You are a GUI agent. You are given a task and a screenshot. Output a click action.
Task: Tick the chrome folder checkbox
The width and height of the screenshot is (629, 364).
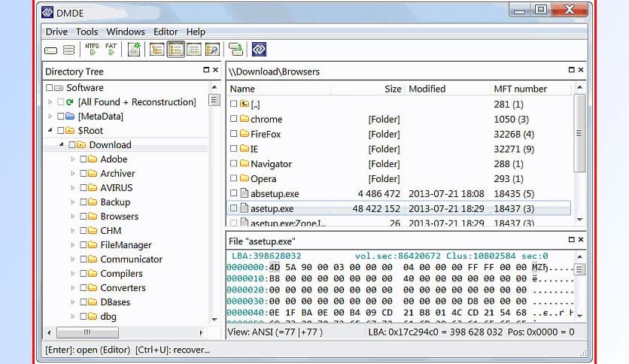233,119
